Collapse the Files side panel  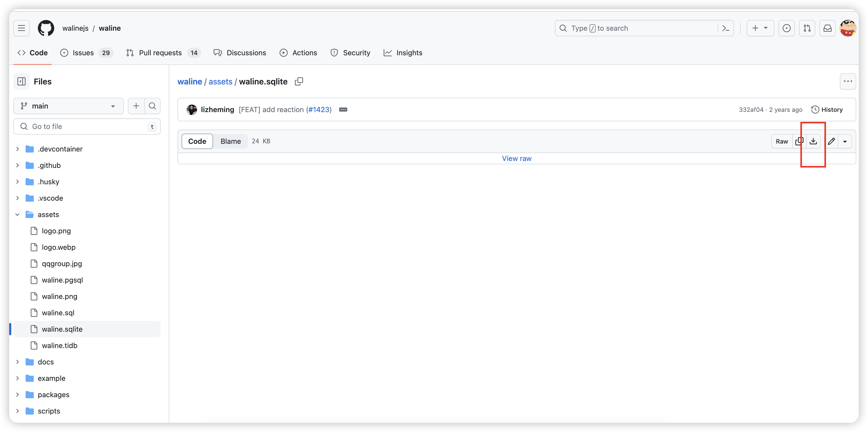click(21, 82)
